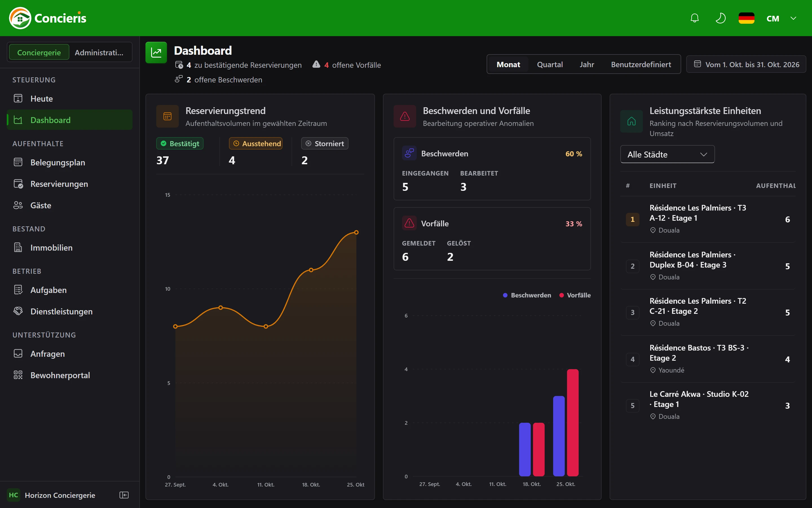Click the Gäste people icon

click(18, 205)
